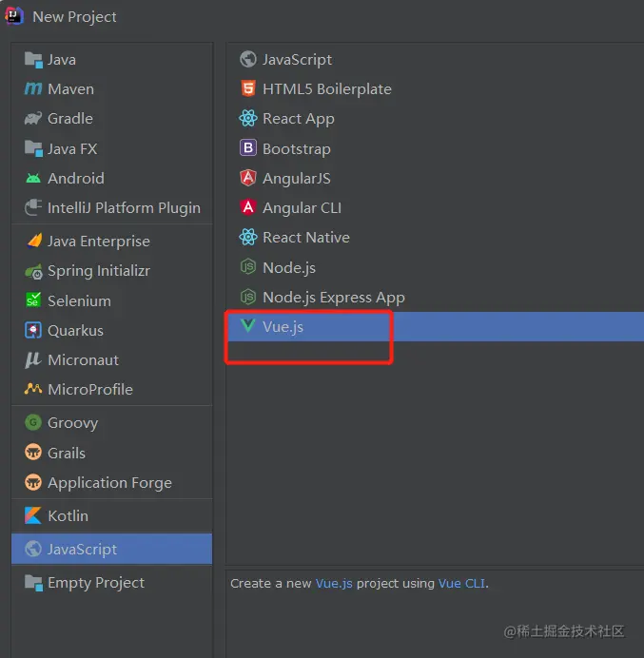
Task: Select Selenium project type
Action: coord(111,300)
